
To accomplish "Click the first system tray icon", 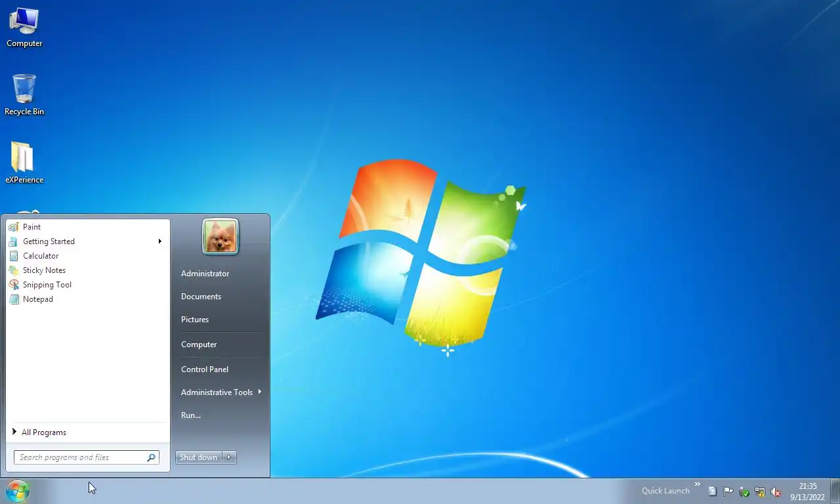I will click(x=713, y=491).
